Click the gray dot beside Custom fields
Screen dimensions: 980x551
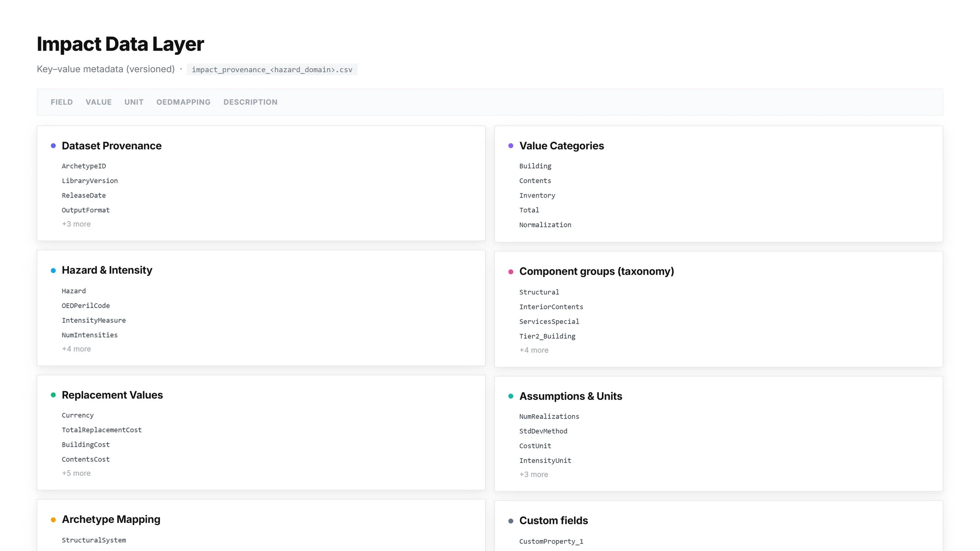tap(511, 521)
